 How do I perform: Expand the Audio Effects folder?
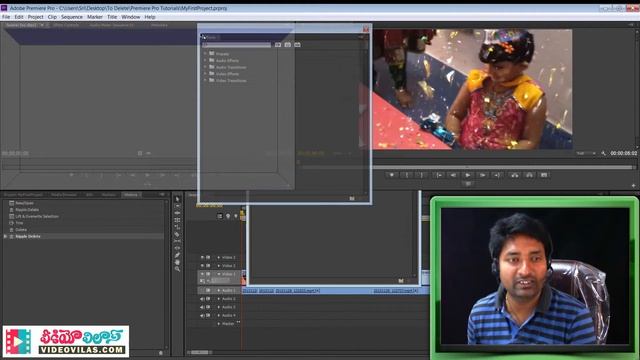205,60
